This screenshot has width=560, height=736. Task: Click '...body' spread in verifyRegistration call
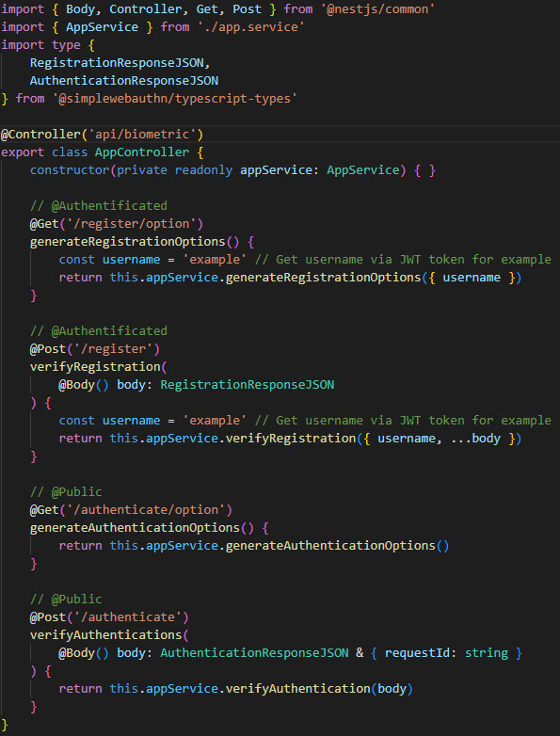coord(475,438)
